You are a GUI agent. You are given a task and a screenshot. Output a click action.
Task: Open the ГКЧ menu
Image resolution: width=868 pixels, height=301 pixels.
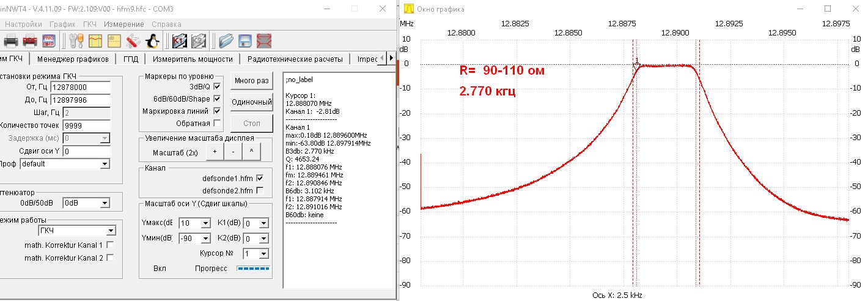90,24
